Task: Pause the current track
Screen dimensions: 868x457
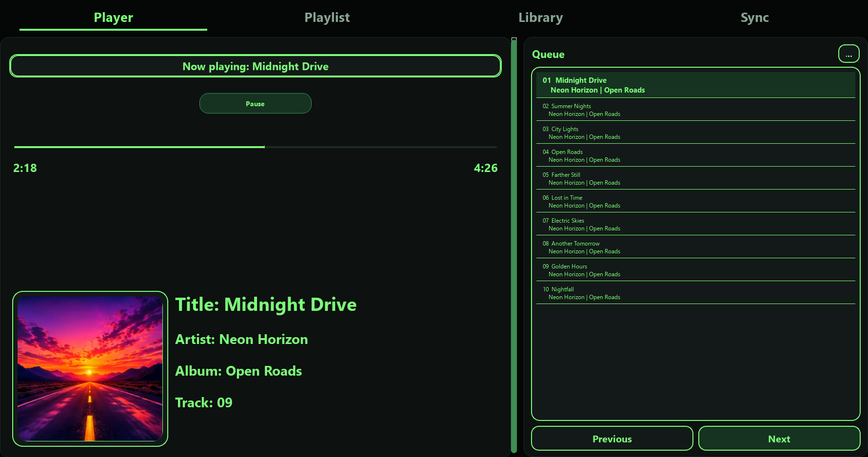Action: pos(255,103)
